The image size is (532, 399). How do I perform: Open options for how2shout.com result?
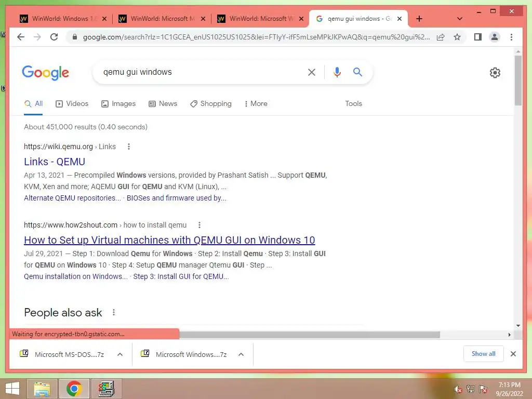pos(199,225)
